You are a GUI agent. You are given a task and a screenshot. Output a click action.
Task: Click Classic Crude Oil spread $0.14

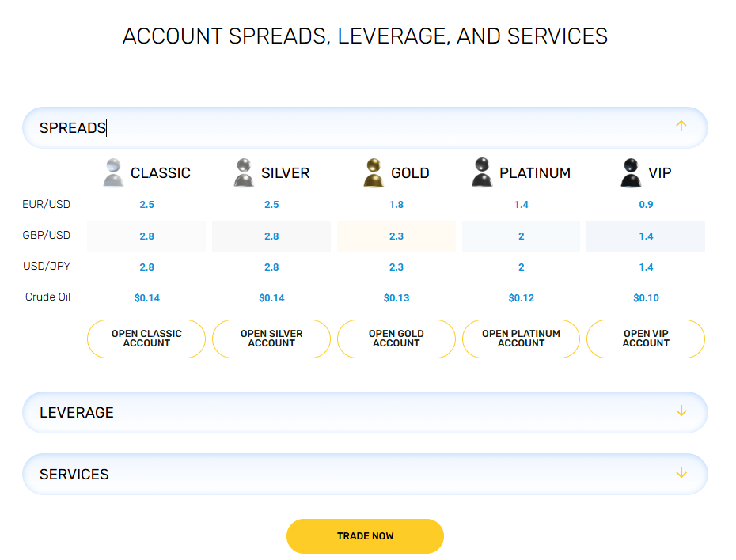146,298
